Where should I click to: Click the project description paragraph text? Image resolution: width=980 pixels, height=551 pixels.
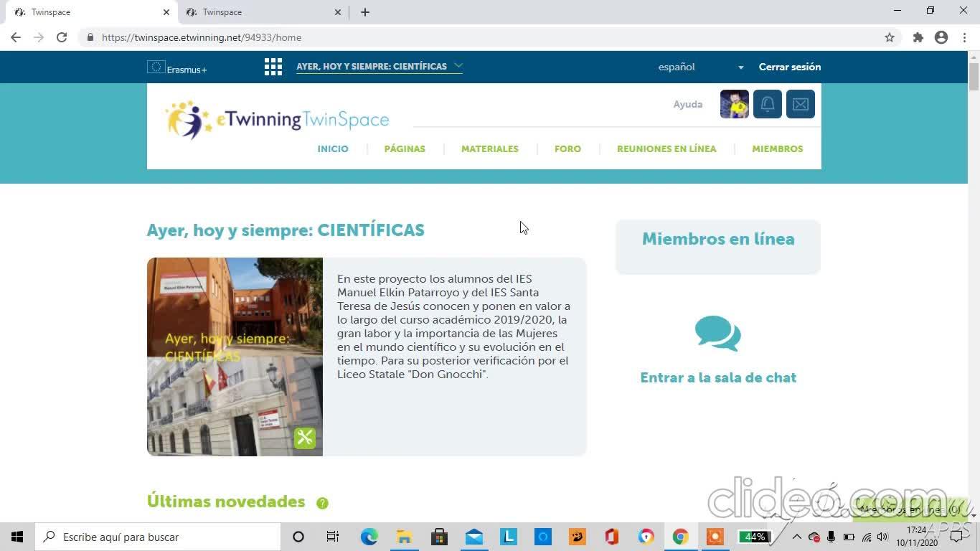point(454,326)
